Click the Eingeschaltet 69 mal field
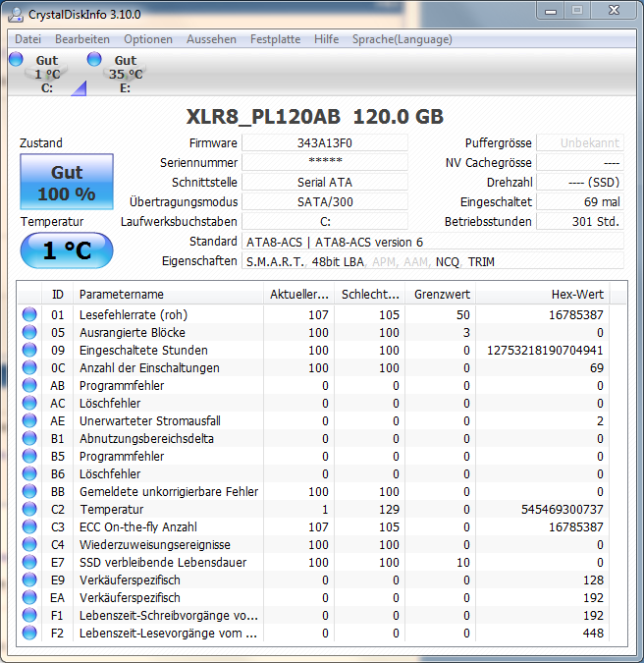This screenshot has height=663, width=644. pyautogui.click(x=580, y=201)
